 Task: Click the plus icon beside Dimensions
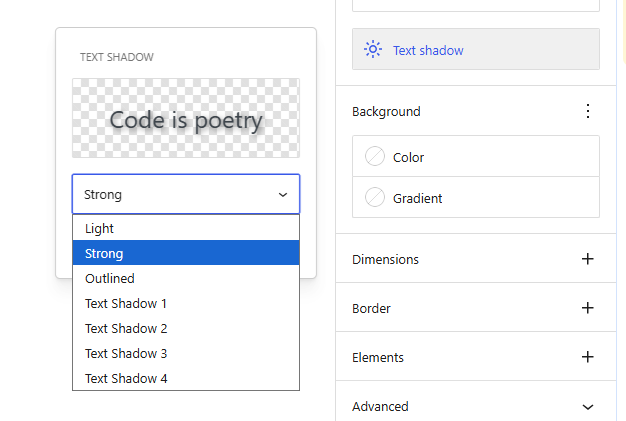tap(588, 259)
